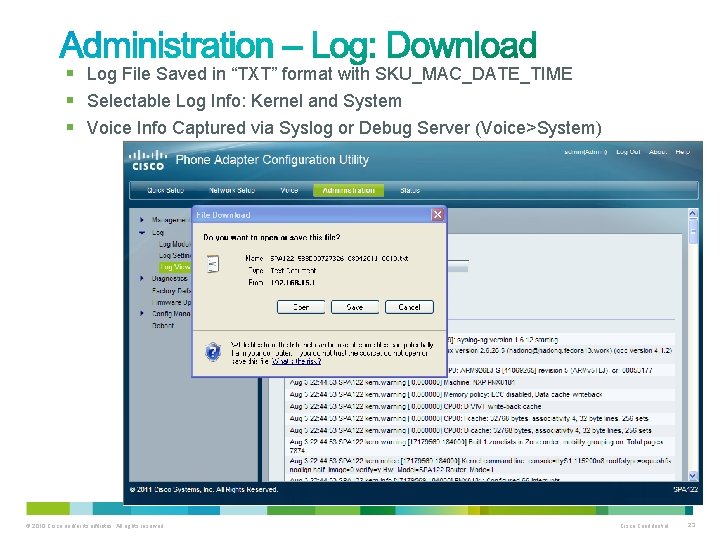Collapse the Log tree node arrow
The height and width of the screenshot is (540, 720).
point(142,232)
